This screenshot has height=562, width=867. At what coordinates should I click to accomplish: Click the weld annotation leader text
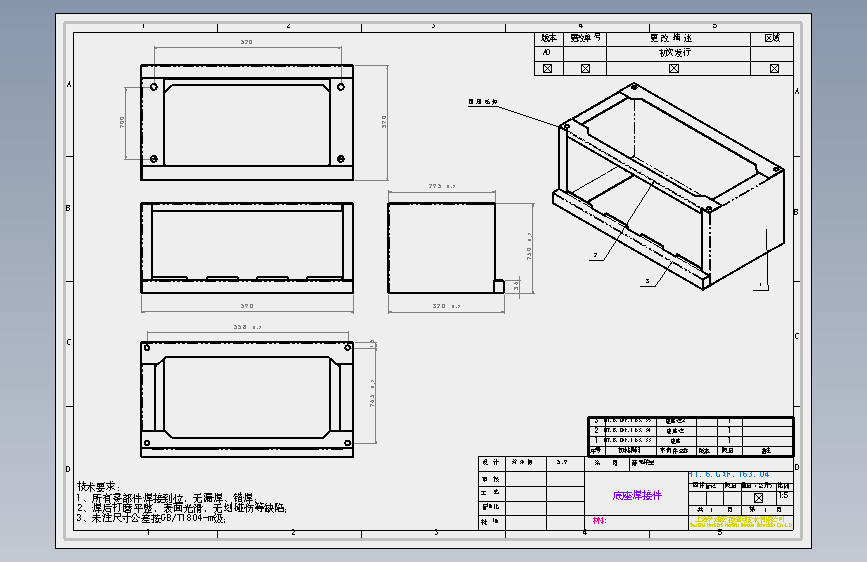coord(483,102)
